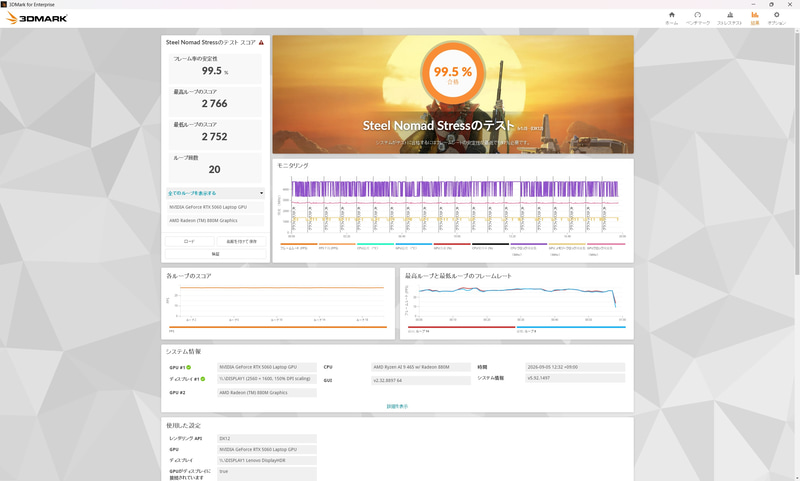The image size is (800, 481).
Task: Open the ストレステスト (stress test) section
Action: tap(730, 18)
